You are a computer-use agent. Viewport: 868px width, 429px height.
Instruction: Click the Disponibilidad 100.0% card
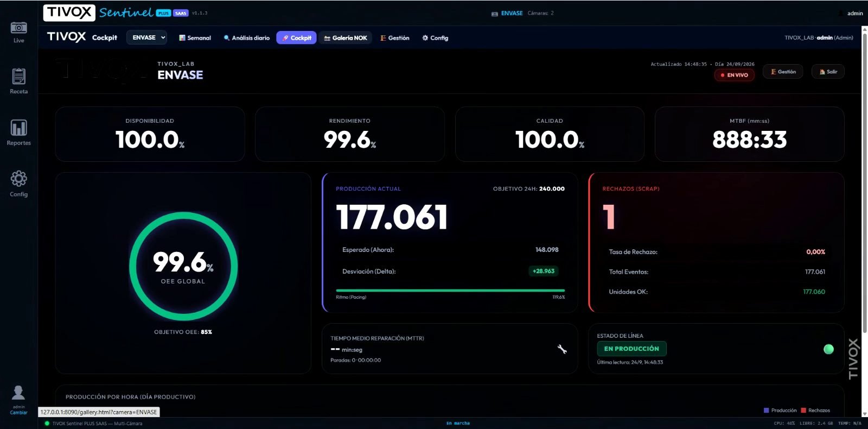[x=150, y=134]
